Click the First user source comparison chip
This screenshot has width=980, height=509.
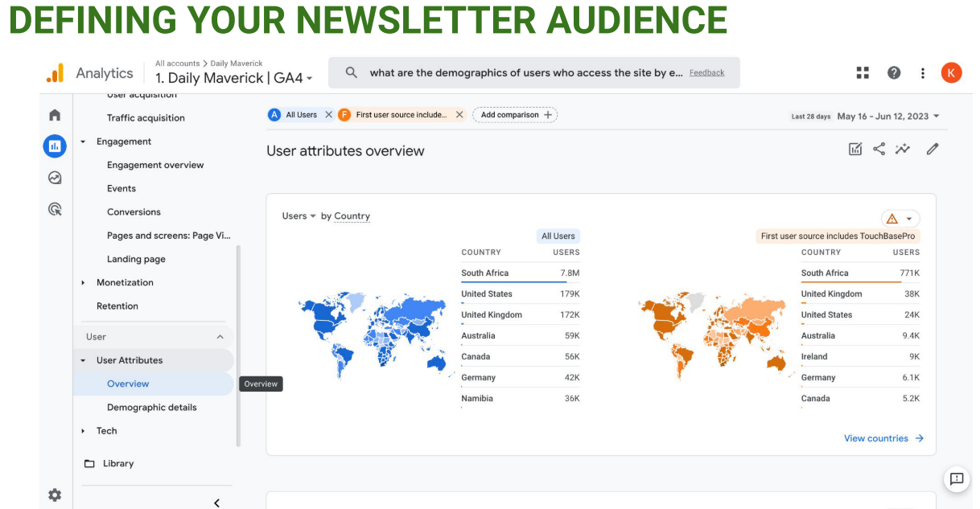pos(401,115)
